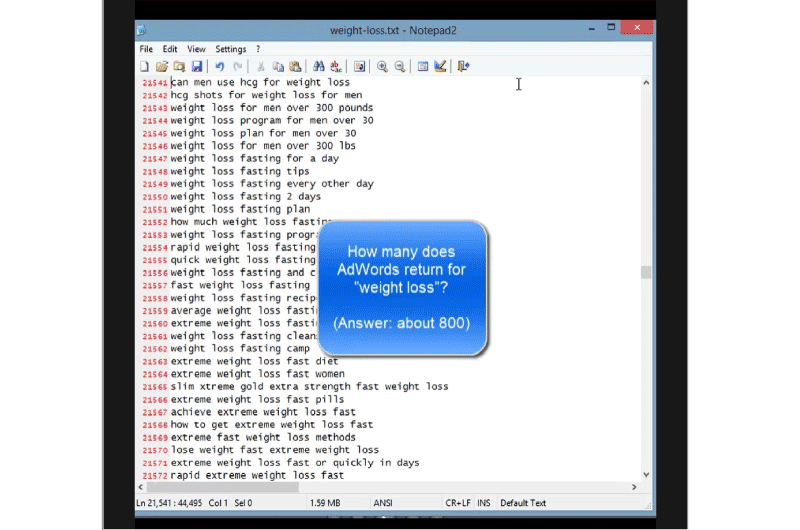Image resolution: width=800 pixels, height=530 pixels.
Task: Click line "weight loss fasting every other day"
Action: (272, 184)
